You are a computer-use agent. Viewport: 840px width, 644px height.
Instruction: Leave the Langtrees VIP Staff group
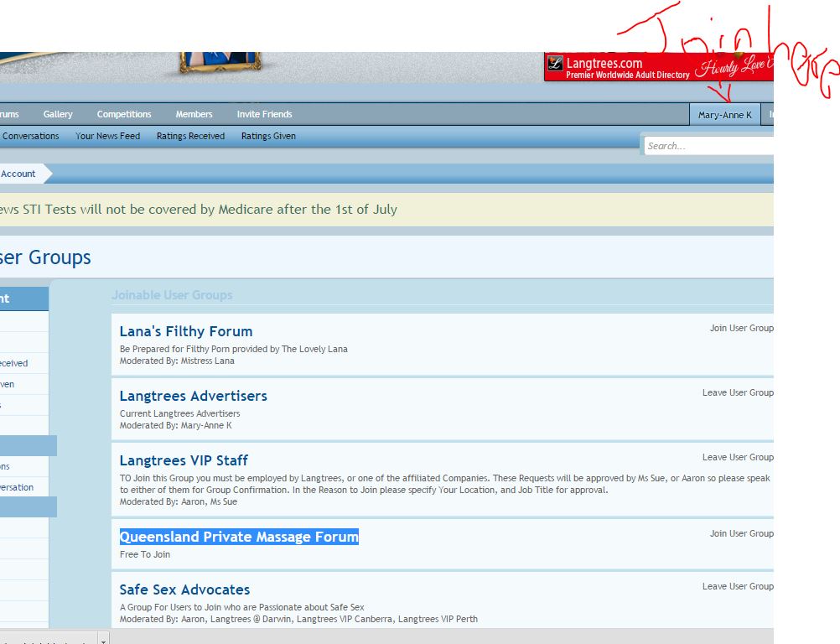[738, 457]
